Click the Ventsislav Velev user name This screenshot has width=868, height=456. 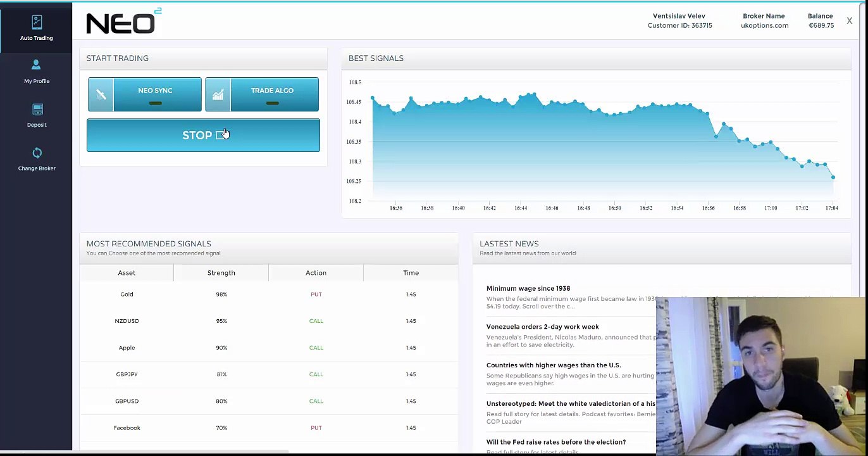(x=679, y=16)
